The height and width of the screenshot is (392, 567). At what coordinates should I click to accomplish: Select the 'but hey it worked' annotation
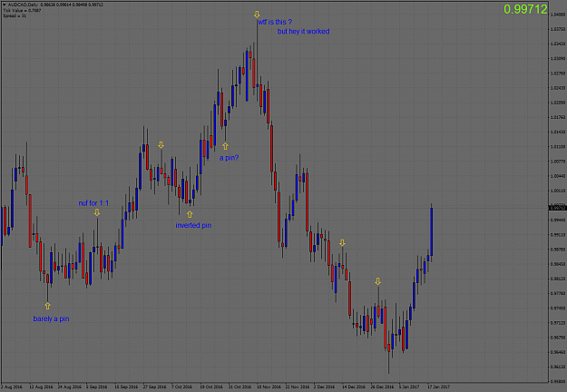(x=303, y=32)
